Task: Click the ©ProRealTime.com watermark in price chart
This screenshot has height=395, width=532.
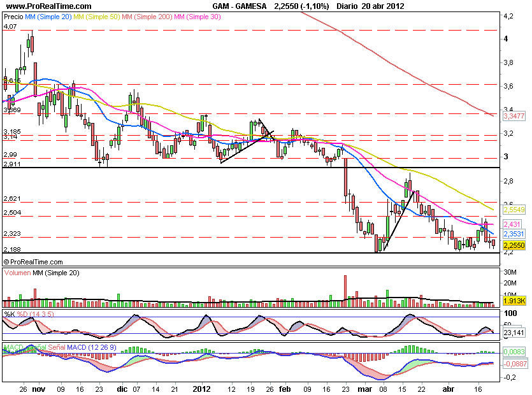Action: pos(33,261)
